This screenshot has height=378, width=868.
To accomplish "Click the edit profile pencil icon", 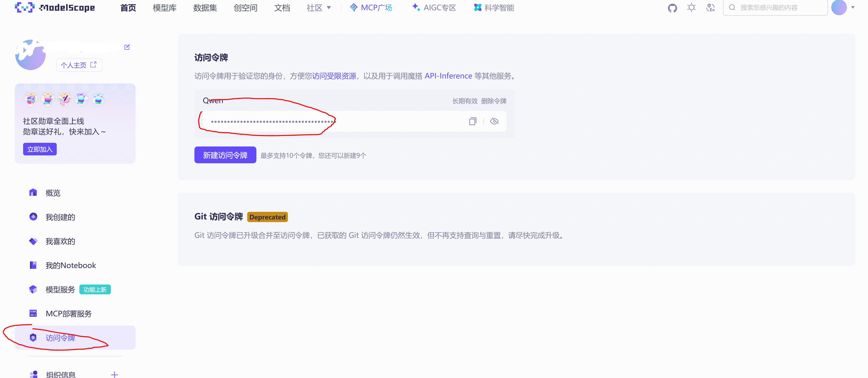I will click(x=127, y=47).
